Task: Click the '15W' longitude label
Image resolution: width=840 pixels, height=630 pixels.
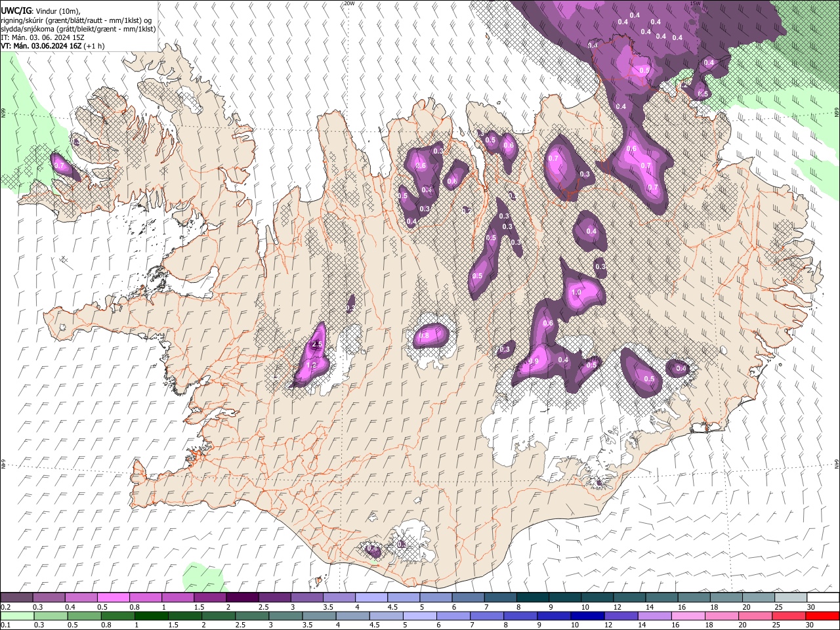Action: (x=695, y=3)
